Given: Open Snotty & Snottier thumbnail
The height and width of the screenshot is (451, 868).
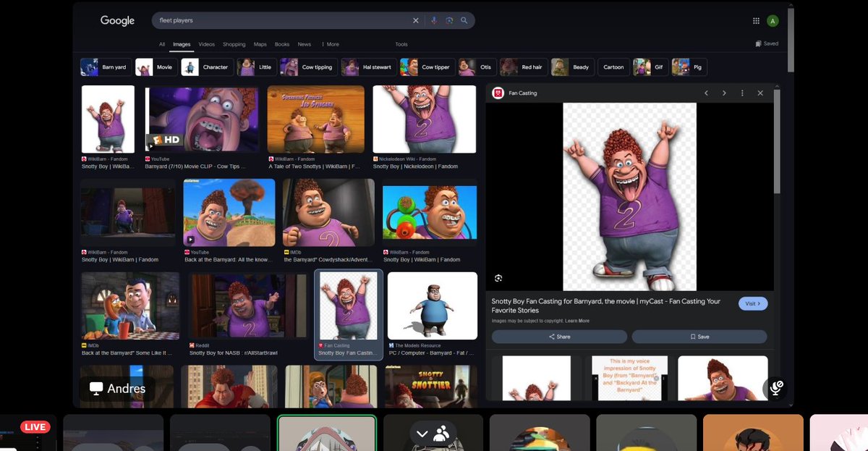Looking at the screenshot, I should (x=431, y=386).
